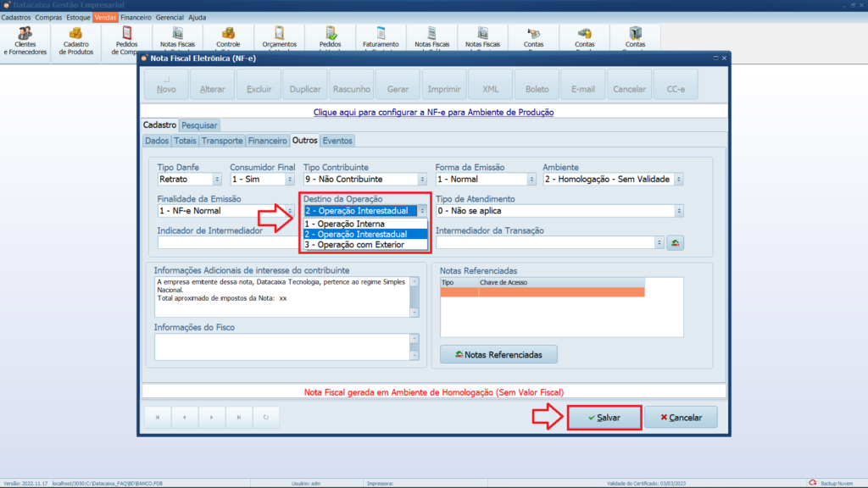Click into Informações do Fisco text field

pyautogui.click(x=281, y=346)
